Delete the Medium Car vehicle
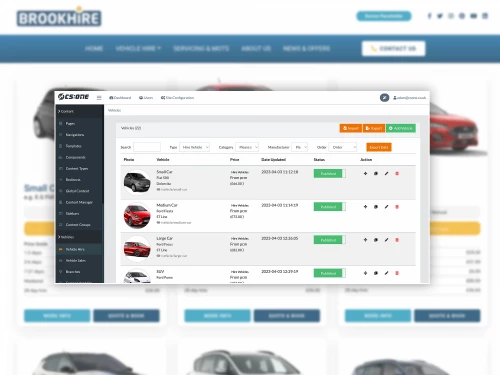 [x=397, y=207]
